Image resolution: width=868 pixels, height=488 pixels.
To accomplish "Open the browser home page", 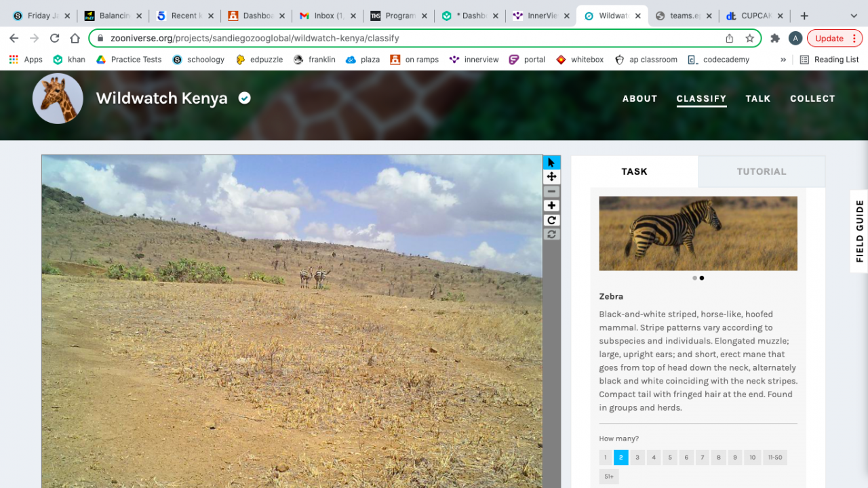I will (x=75, y=39).
